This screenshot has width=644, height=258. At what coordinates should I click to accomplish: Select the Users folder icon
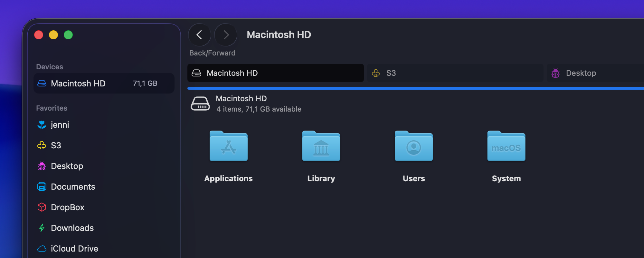tap(414, 146)
